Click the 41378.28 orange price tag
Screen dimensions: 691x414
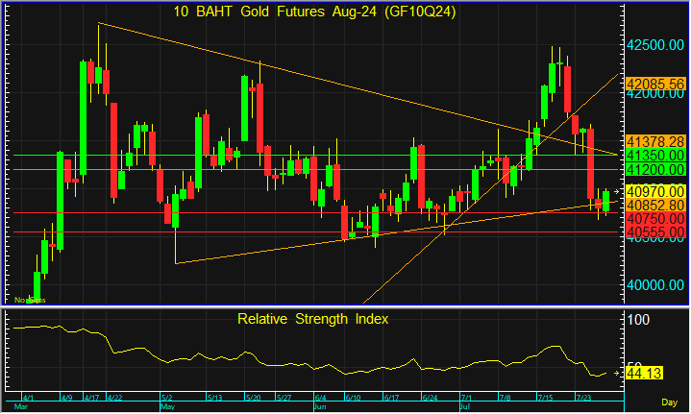(x=653, y=143)
